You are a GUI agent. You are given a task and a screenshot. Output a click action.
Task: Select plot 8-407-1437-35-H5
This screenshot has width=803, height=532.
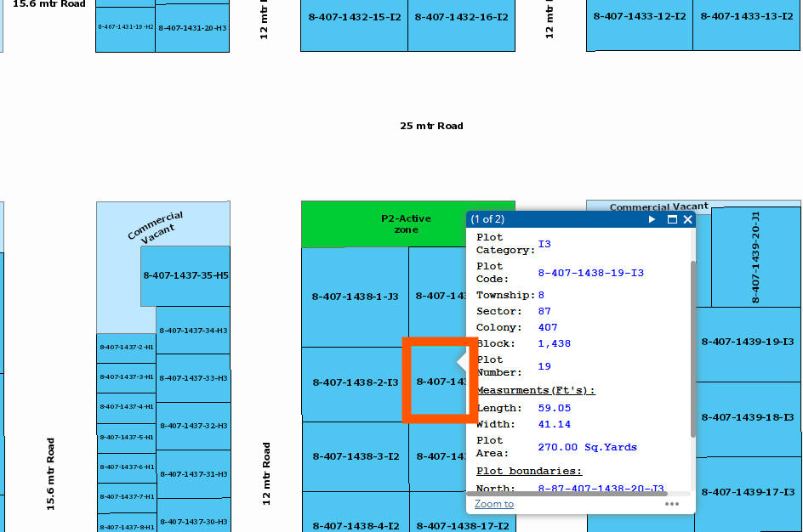(184, 274)
